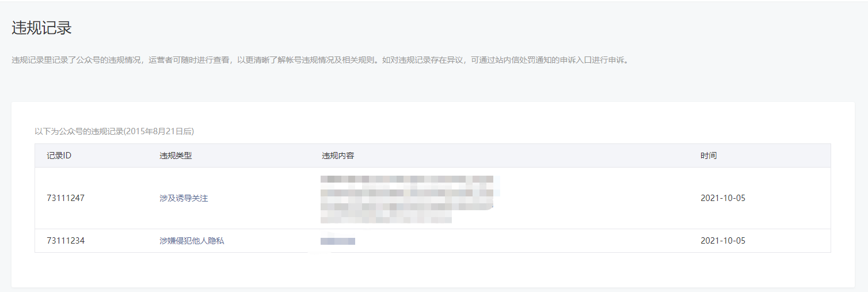This screenshot has height=292, width=868.
Task: Click the 2021-10-05 date of record 73111234
Action: click(723, 241)
